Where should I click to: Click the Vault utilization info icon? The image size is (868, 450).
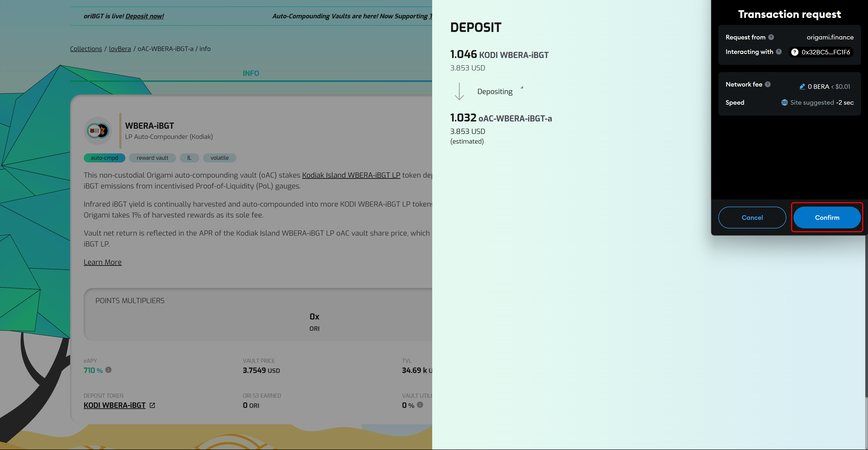420,404
